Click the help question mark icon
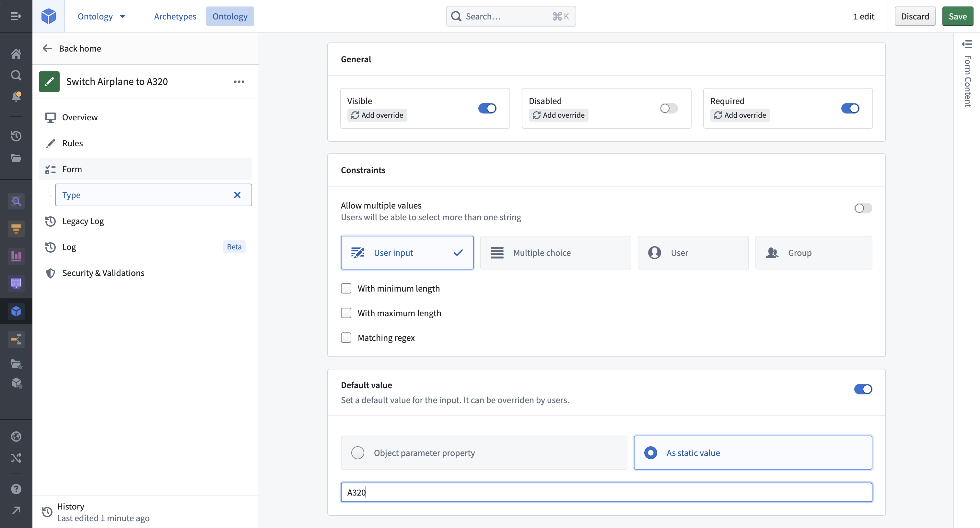Screen dimensions: 980x528 pyautogui.click(x=16, y=489)
